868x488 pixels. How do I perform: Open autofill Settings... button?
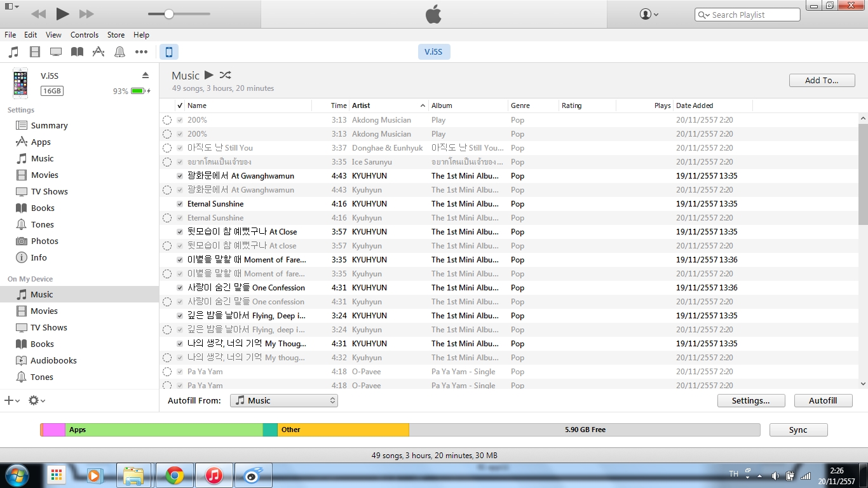tap(751, 401)
